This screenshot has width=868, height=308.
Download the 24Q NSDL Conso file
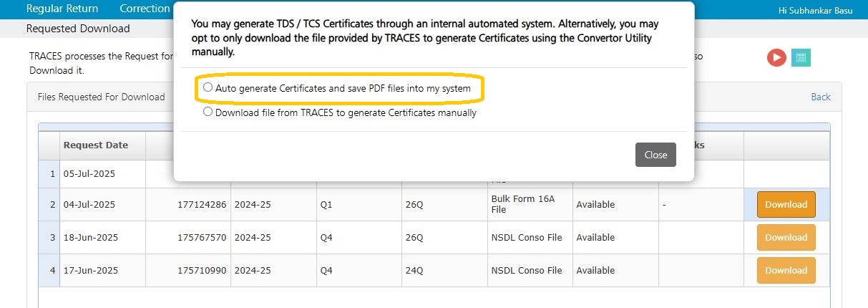tap(786, 270)
